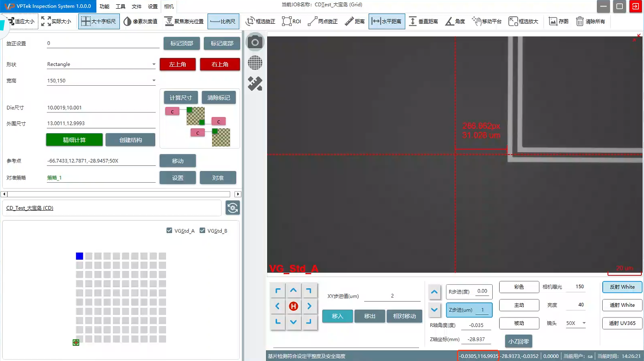This screenshot has width=644, height=361.
Task: Click the ruler measurement tools icon
Action: click(255, 84)
